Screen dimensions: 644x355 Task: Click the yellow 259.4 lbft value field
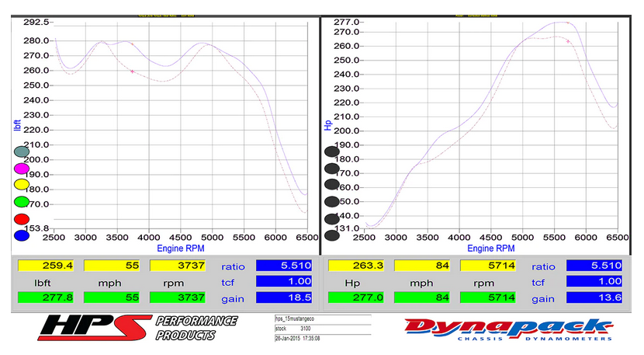click(x=45, y=266)
